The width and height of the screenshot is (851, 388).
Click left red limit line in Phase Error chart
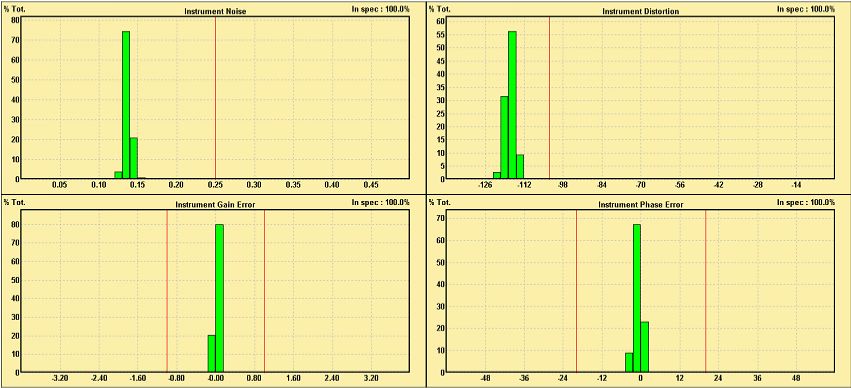tap(576, 291)
